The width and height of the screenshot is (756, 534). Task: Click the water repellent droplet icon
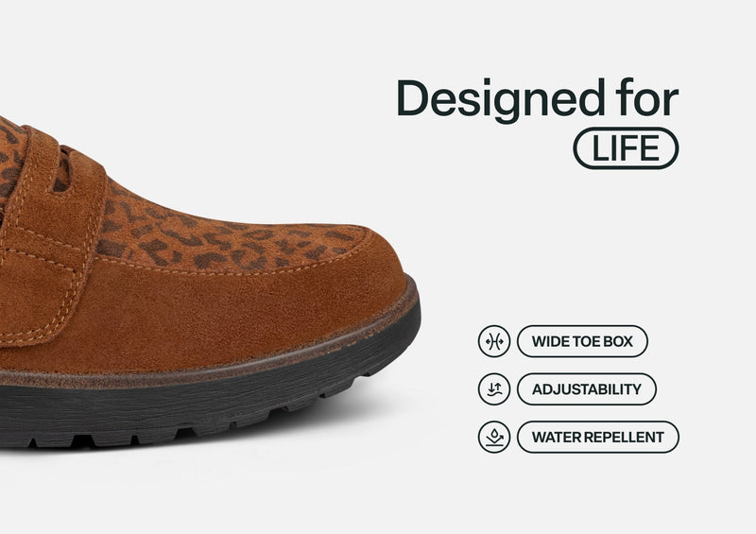[493, 437]
